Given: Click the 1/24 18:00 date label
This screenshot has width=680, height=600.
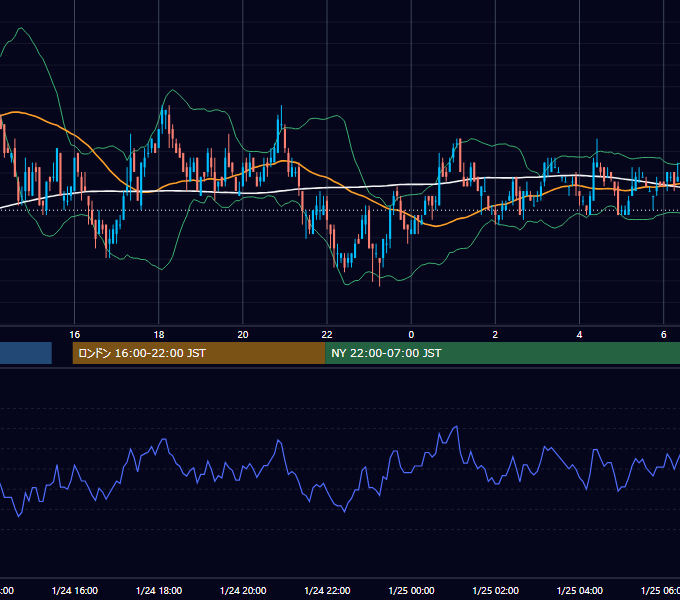Looking at the screenshot, I should (x=159, y=590).
